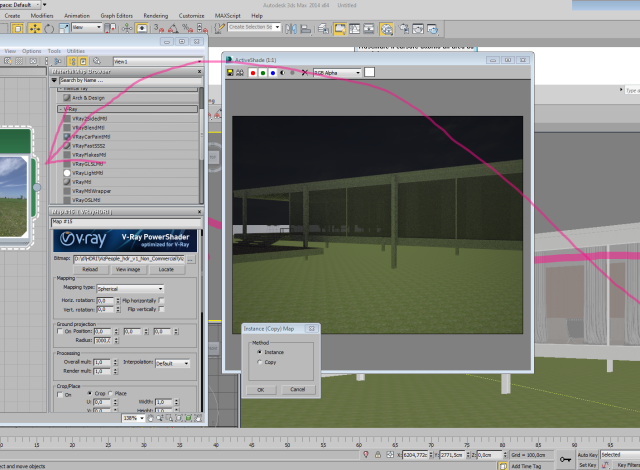
Task: Click the Render Production teapot icon
Action: click(432, 29)
